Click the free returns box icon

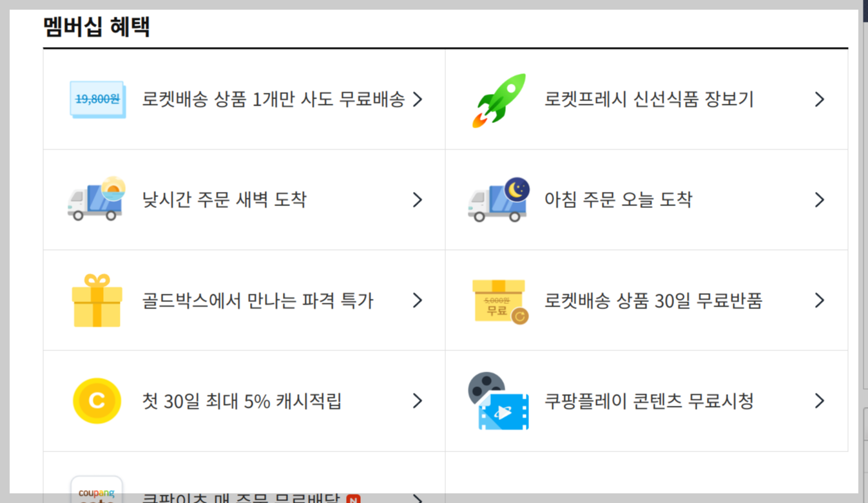[x=499, y=301]
